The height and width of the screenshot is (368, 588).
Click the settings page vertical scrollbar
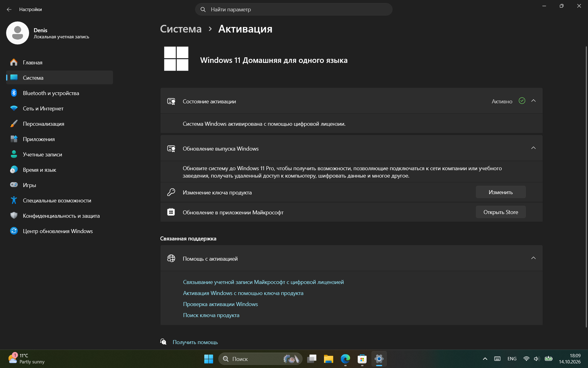pos(586,187)
